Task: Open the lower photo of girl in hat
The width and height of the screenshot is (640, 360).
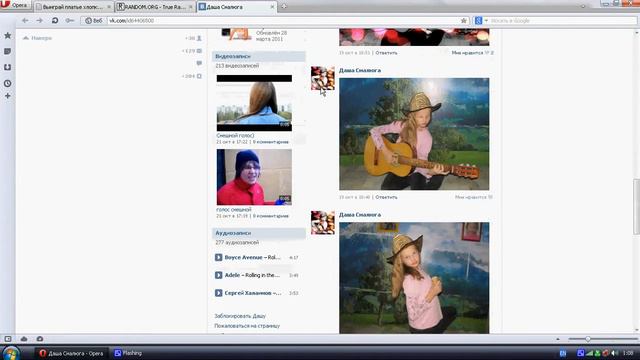Action: point(414,278)
